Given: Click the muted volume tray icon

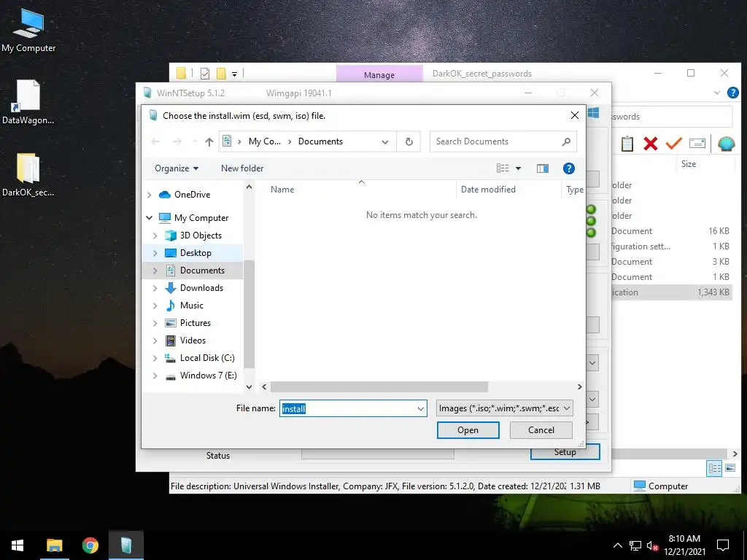Looking at the screenshot, I should pyautogui.click(x=652, y=545).
